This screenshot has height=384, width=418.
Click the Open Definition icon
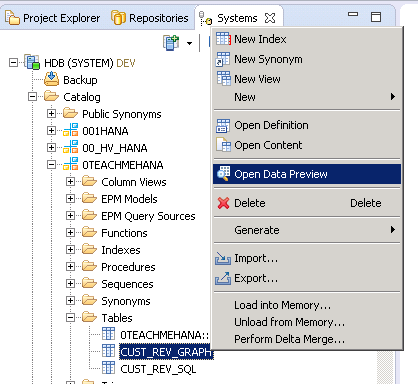(223, 126)
